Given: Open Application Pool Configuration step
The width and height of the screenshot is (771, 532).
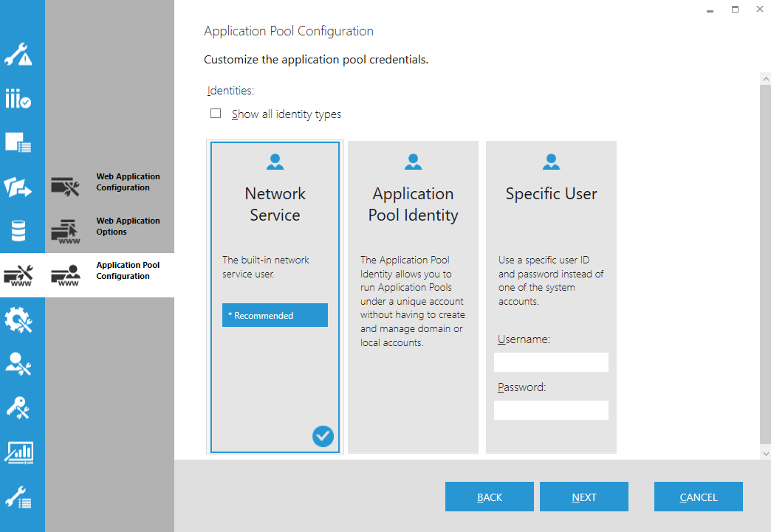Looking at the screenshot, I should [109, 275].
